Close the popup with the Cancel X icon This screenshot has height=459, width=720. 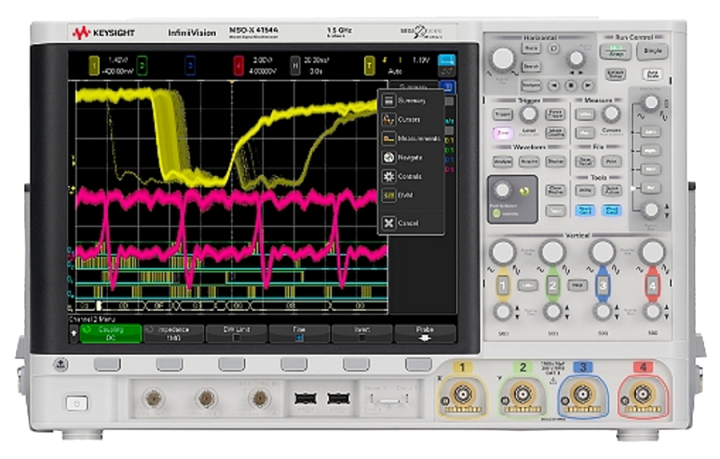(389, 223)
